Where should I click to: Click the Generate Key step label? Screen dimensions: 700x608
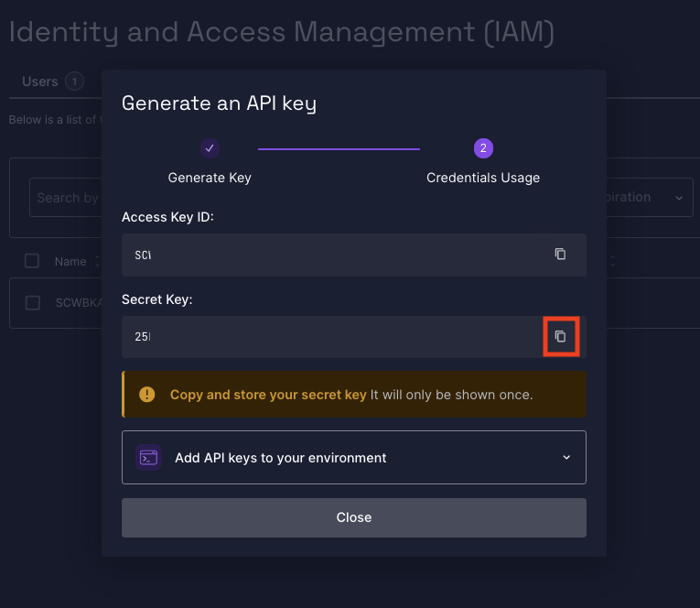210,178
